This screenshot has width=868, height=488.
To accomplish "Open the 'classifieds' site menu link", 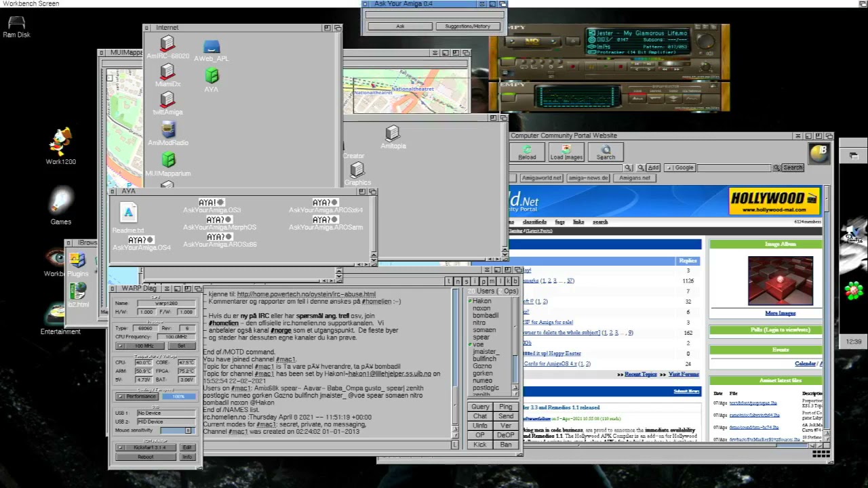I will point(534,222).
